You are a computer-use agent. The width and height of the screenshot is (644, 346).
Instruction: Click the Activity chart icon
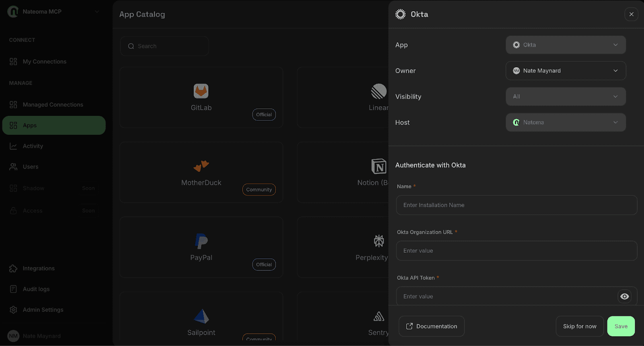pyautogui.click(x=13, y=146)
